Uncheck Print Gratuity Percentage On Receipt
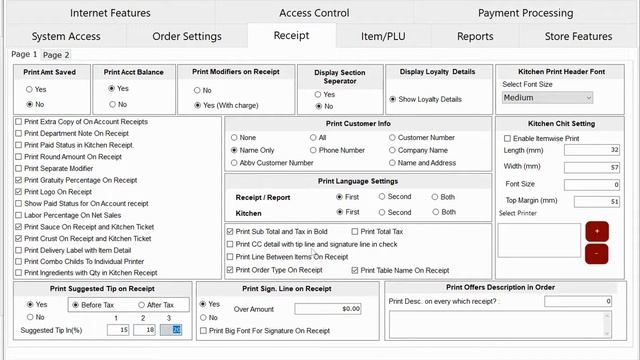The image size is (640, 360). (x=18, y=180)
